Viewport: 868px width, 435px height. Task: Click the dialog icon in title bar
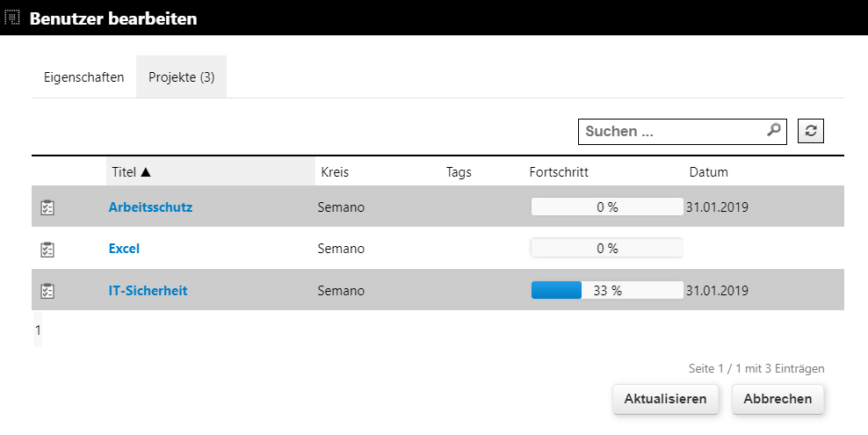13,17
